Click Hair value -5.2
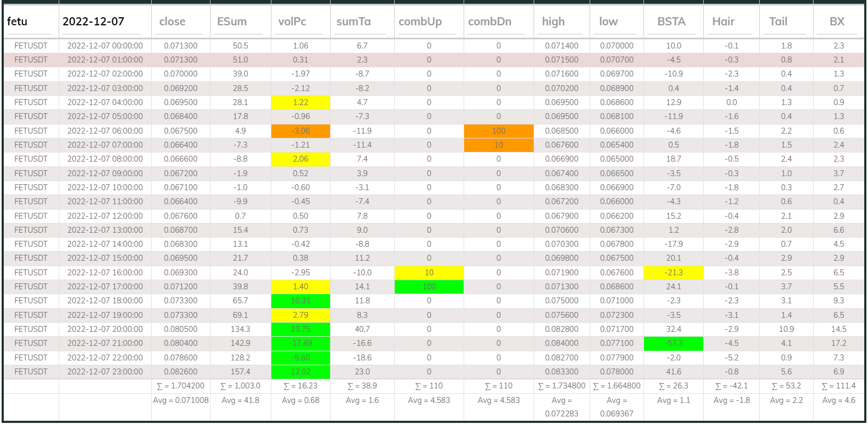The image size is (868, 424). (x=732, y=358)
